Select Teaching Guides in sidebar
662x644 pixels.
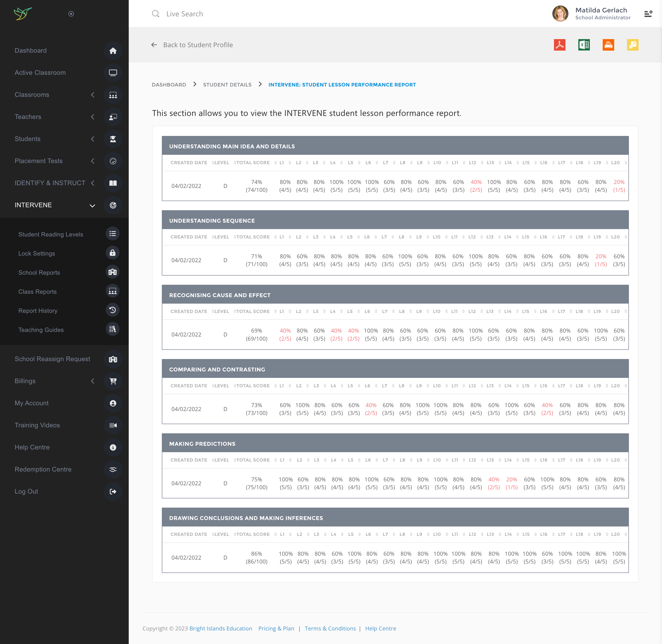pos(41,330)
